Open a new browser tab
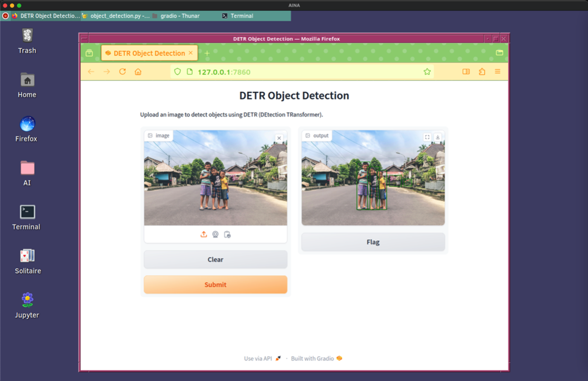The height and width of the screenshot is (381, 588). (207, 53)
